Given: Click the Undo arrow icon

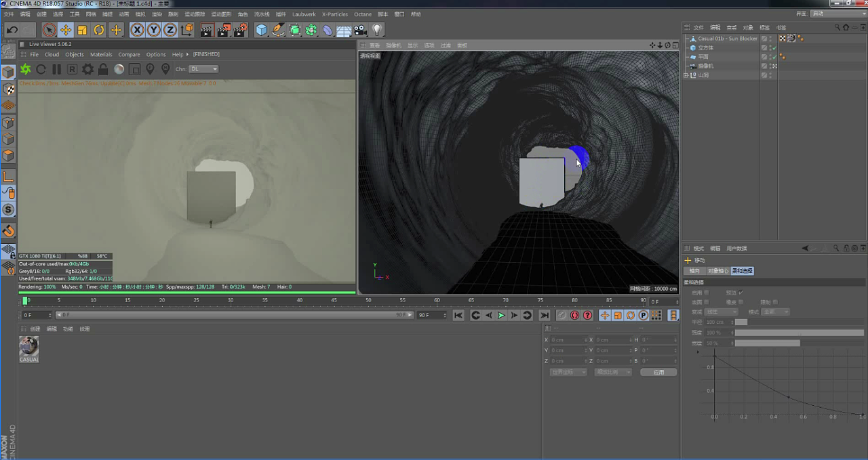Looking at the screenshot, I should click(x=12, y=30).
